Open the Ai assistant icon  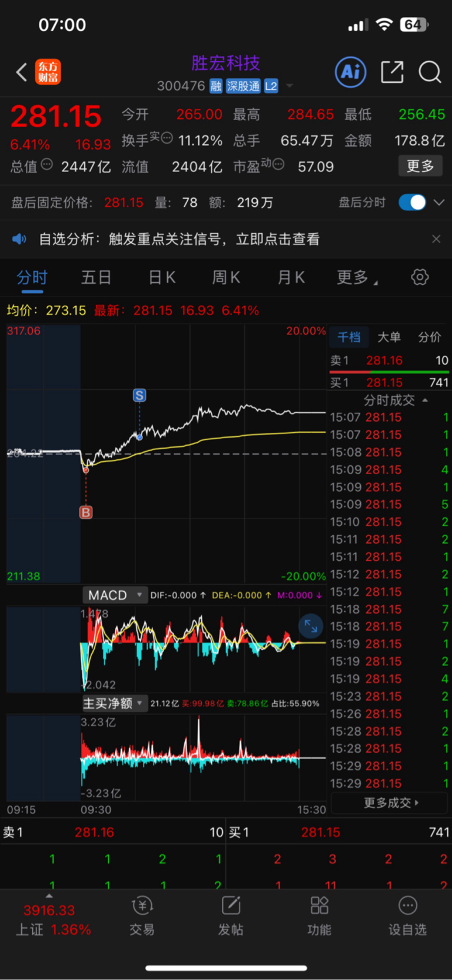pos(350,72)
